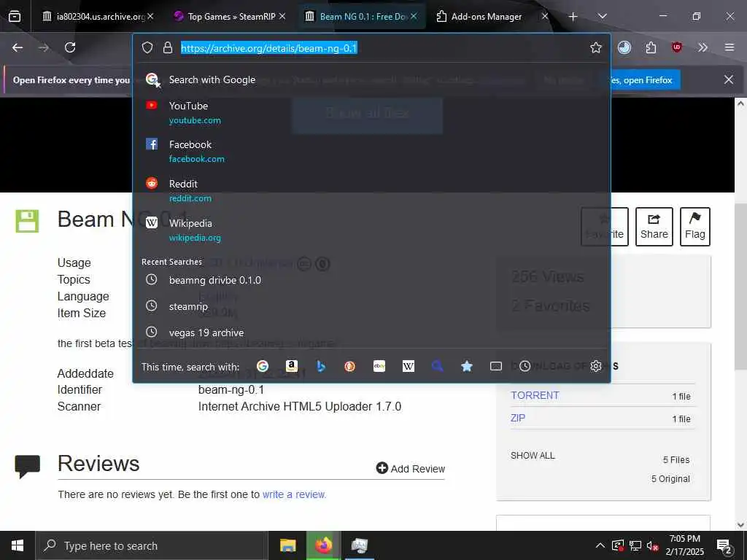Screen dimensions: 747x560
Task: Reload the page with the refresh icon
Action: pyautogui.click(x=70, y=47)
